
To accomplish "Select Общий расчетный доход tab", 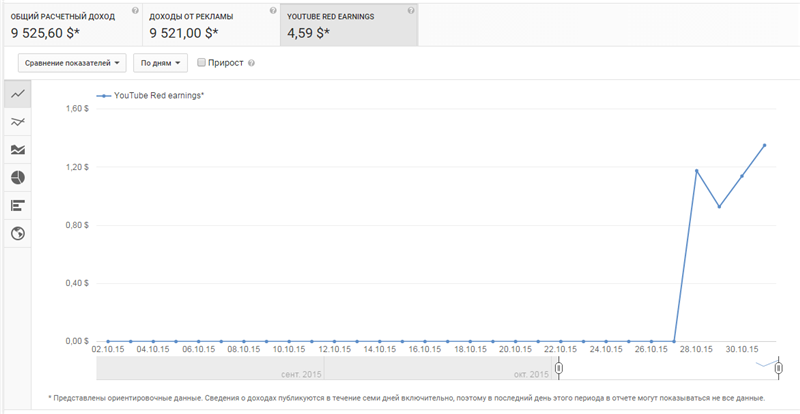I will click(x=72, y=25).
